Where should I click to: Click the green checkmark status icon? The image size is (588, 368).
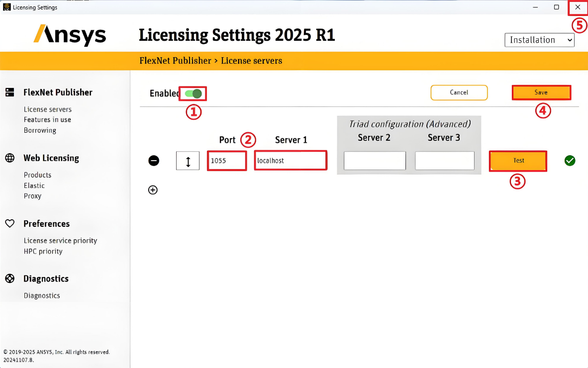(x=570, y=161)
